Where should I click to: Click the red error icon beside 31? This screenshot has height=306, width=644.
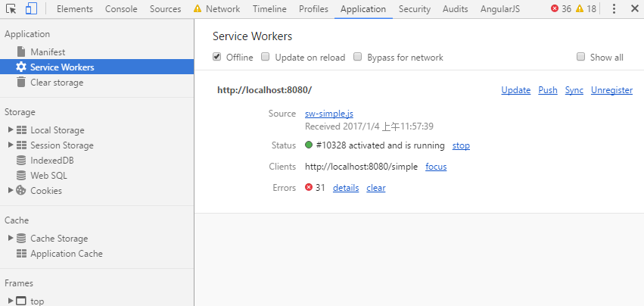[x=309, y=187]
